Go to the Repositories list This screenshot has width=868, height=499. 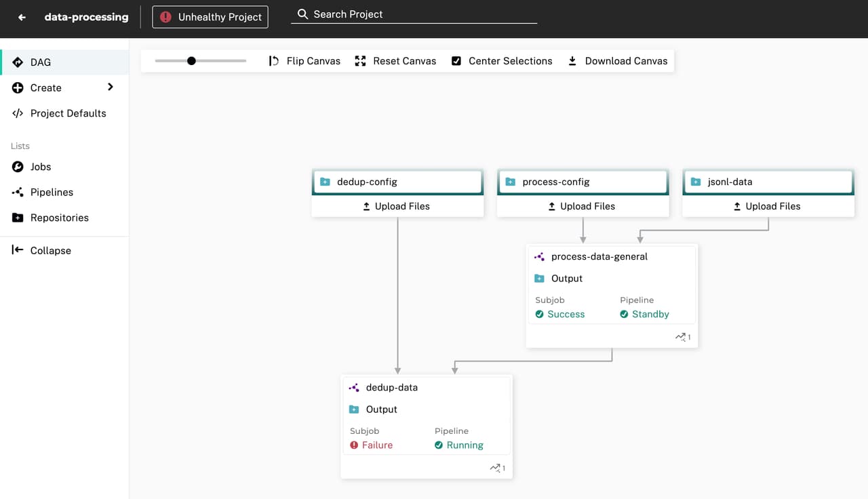coord(64,218)
